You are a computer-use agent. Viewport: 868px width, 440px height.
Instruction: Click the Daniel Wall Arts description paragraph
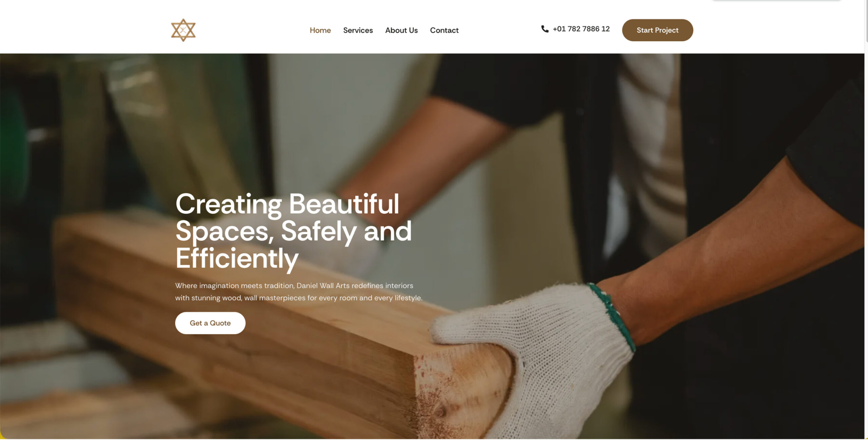(x=299, y=292)
